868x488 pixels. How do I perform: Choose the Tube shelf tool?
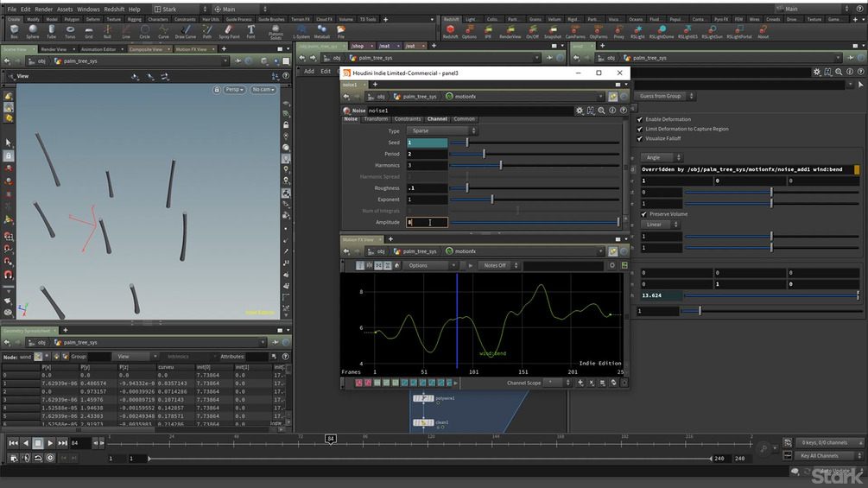click(52, 31)
